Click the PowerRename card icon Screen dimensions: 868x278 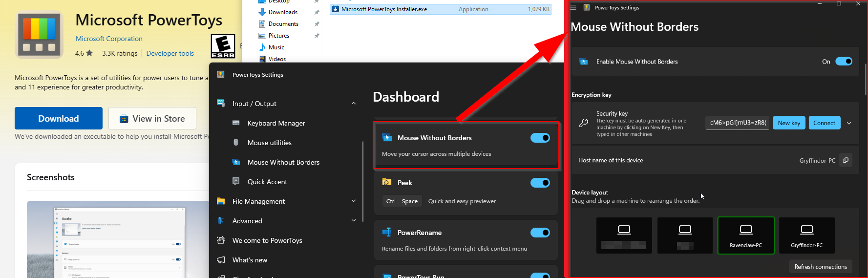(x=387, y=232)
